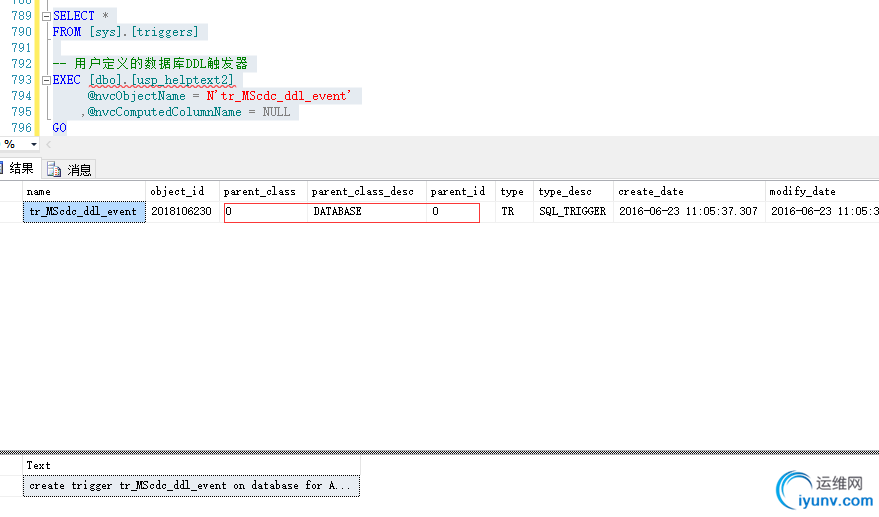Screen dimensions: 879x517
Task: Click the N'tr_MScdc_ddl_event' string literal
Action: point(278,96)
